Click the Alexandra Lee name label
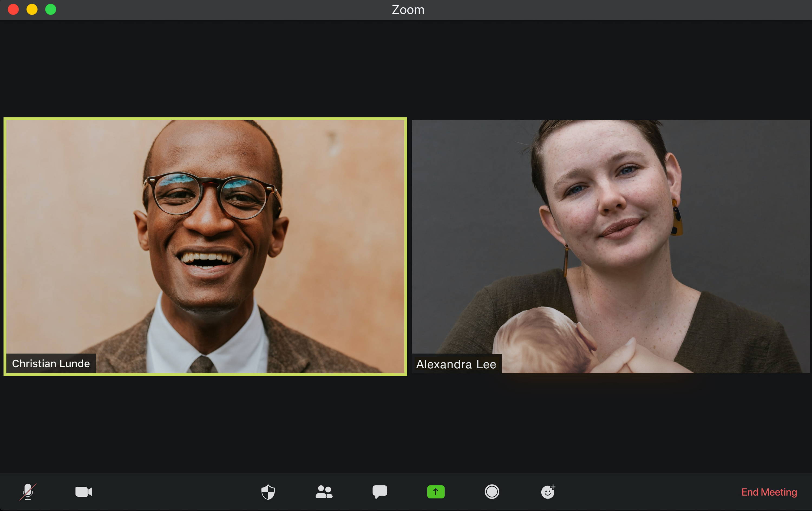The height and width of the screenshot is (511, 812). point(456,364)
